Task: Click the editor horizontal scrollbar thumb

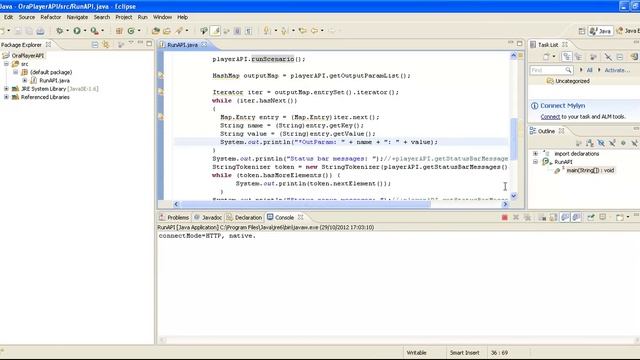Action: coord(304,204)
